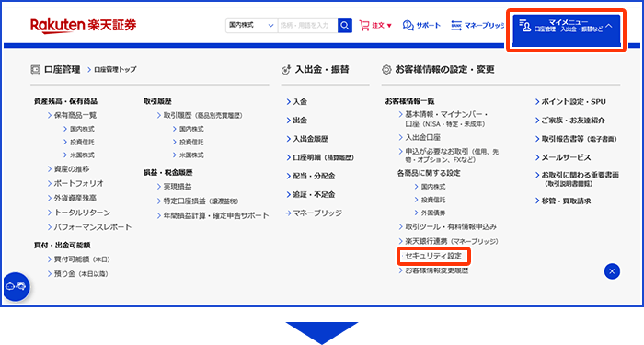The height and width of the screenshot is (345, 644).
Task: Go to 口座管理トップ
Action: [111, 69]
